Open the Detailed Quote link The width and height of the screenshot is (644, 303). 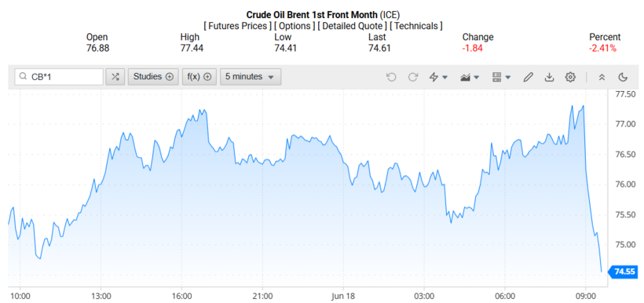click(x=352, y=26)
